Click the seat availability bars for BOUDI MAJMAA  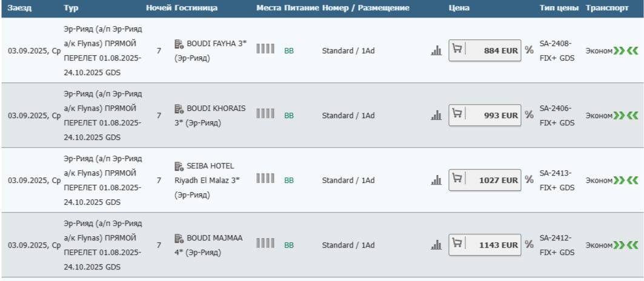click(x=265, y=243)
